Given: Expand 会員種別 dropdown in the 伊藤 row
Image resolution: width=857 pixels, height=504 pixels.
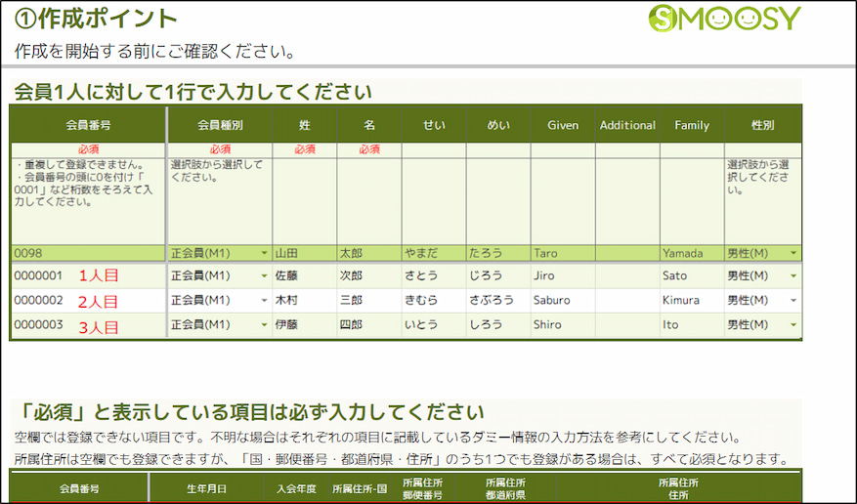Looking at the screenshot, I should [x=264, y=325].
